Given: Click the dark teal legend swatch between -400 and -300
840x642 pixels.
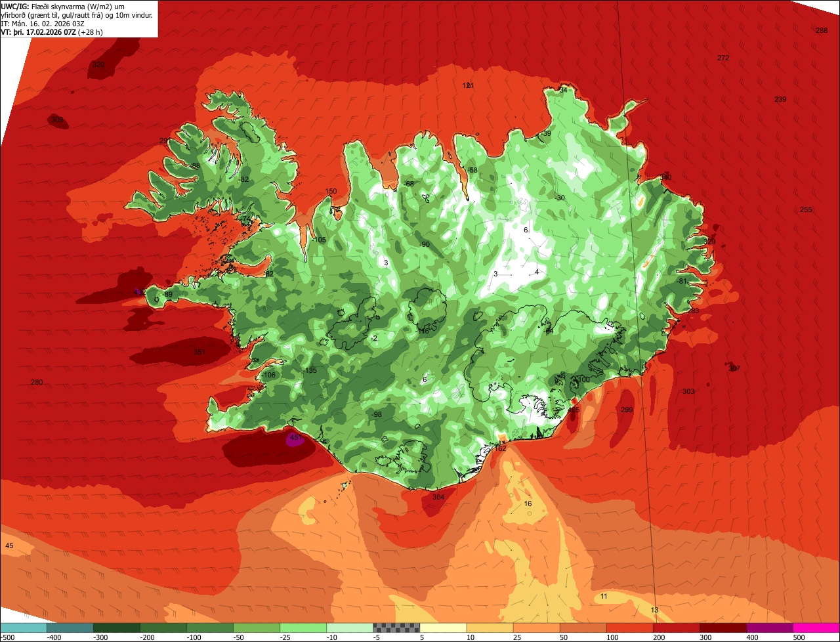Looking at the screenshot, I should click(x=70, y=628).
